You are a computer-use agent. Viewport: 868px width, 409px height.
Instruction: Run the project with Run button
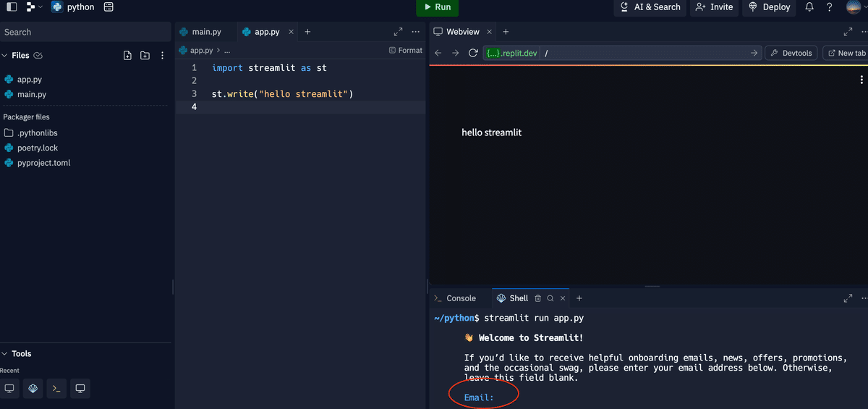point(437,7)
